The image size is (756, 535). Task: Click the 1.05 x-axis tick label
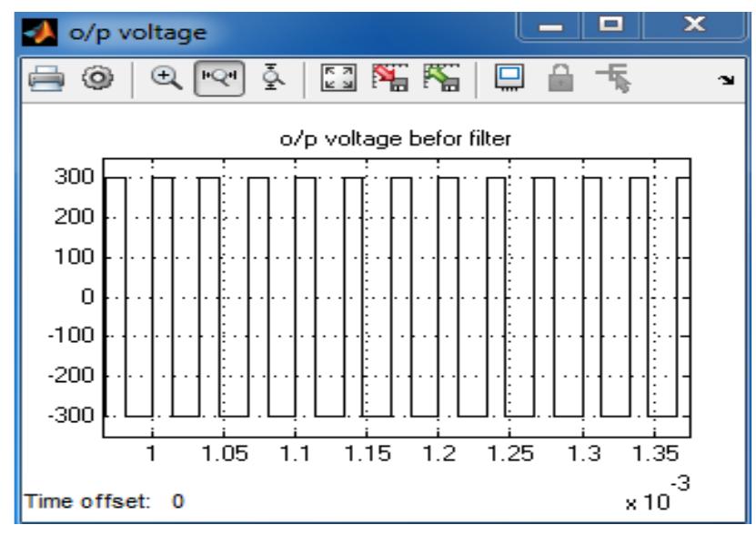[224, 453]
